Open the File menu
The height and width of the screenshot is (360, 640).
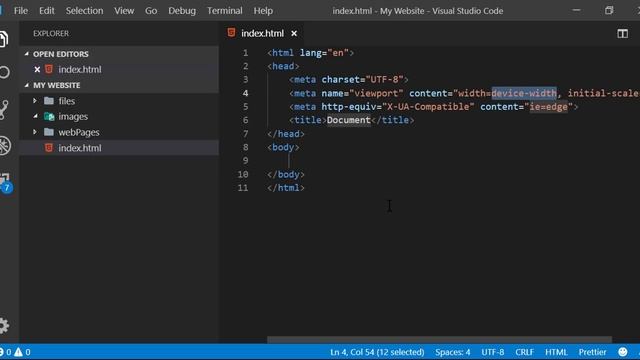(21, 11)
